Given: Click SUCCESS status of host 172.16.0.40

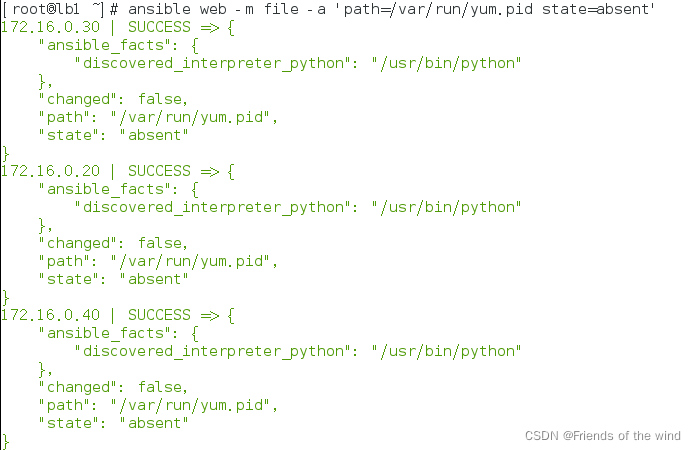Looking at the screenshot, I should click(159, 315).
